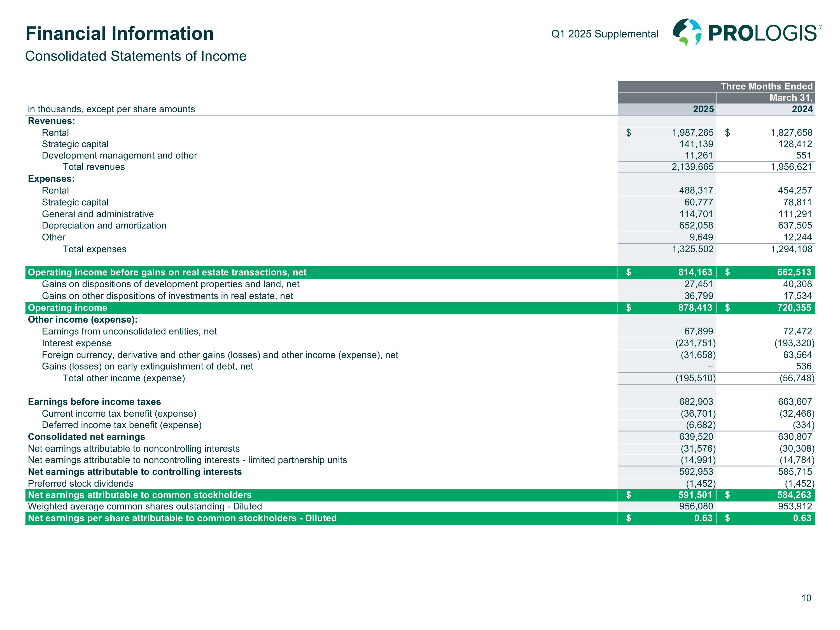Click the Preferred stock dividends row label
Image resolution: width=840 pixels, height=630 pixels.
[x=81, y=483]
